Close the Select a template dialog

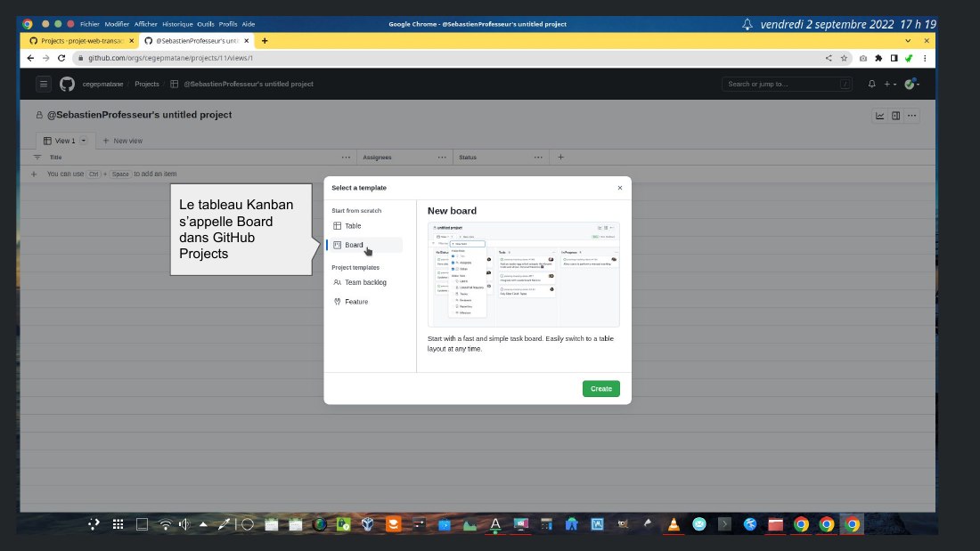(x=619, y=188)
